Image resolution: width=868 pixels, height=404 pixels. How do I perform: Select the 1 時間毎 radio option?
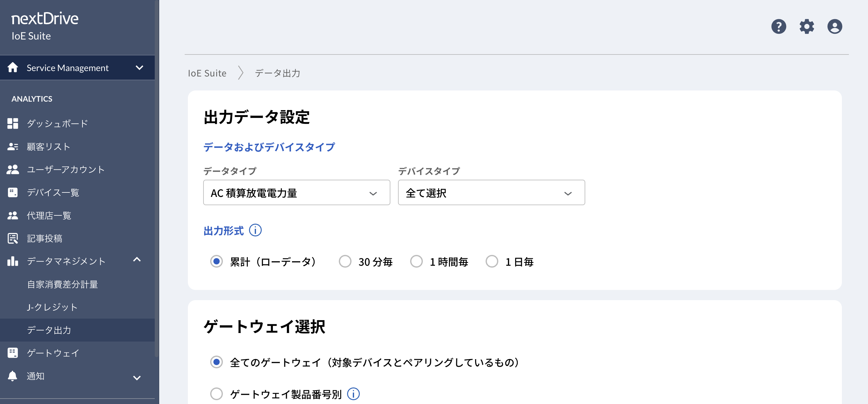[x=416, y=261]
